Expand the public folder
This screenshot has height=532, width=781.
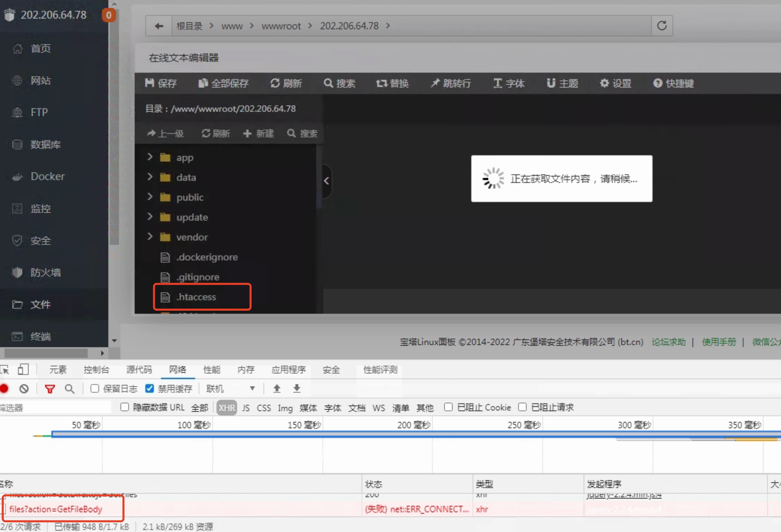pyautogui.click(x=150, y=197)
